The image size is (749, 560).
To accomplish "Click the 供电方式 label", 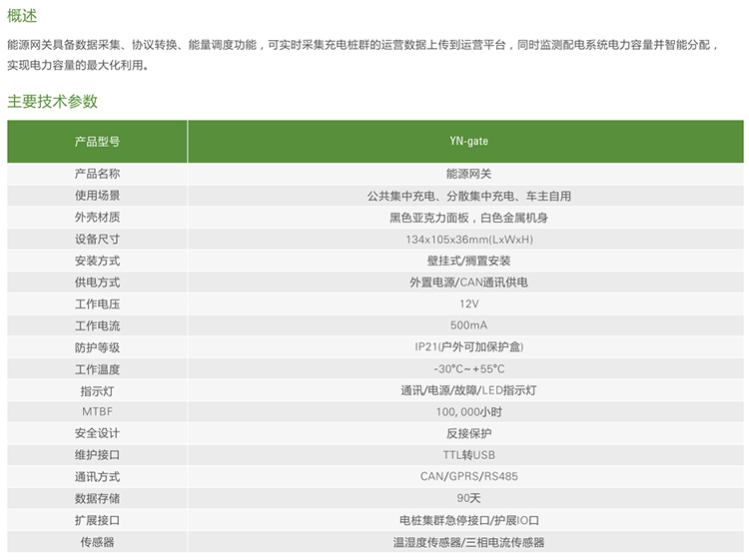I will click(x=97, y=282).
